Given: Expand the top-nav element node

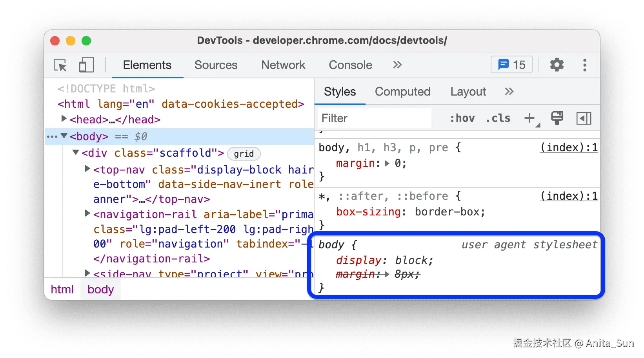Looking at the screenshot, I should click(x=88, y=168).
